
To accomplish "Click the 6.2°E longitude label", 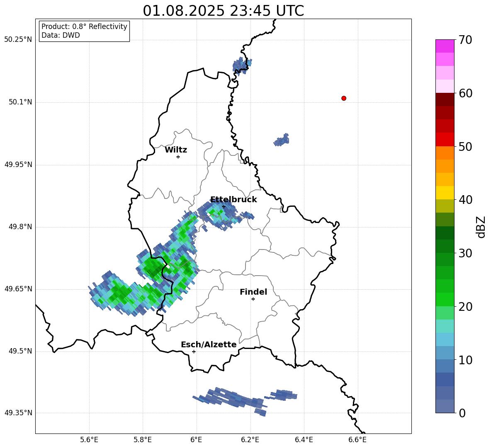I will tap(250, 440).
